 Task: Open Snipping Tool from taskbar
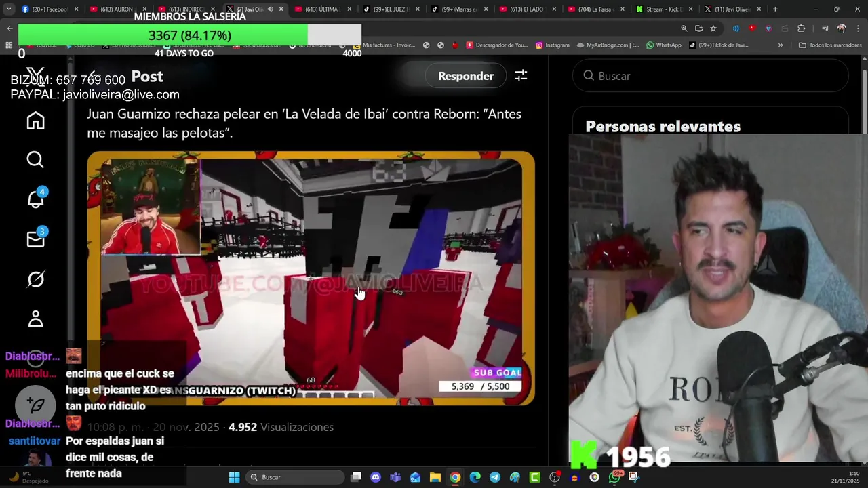(634, 477)
